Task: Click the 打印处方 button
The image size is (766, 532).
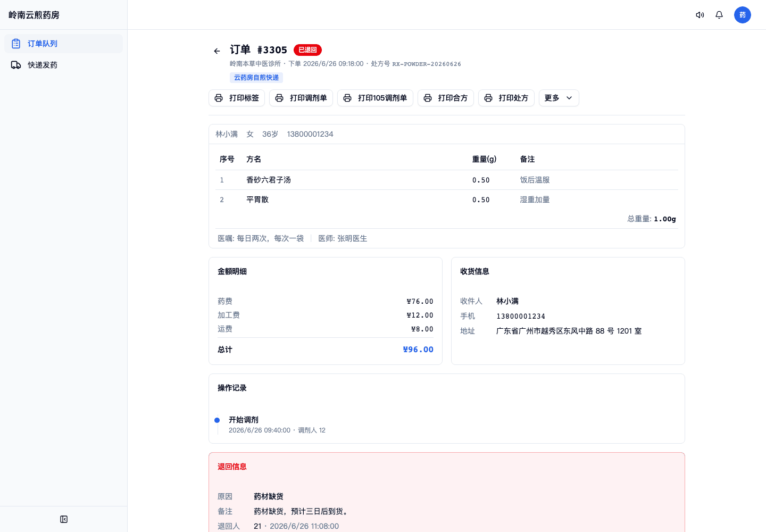Action: 506,98
